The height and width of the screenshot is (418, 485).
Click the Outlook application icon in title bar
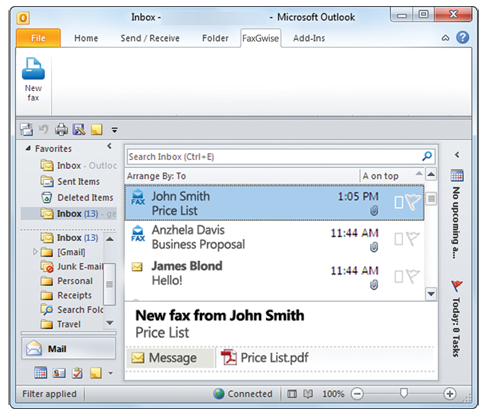[23, 18]
